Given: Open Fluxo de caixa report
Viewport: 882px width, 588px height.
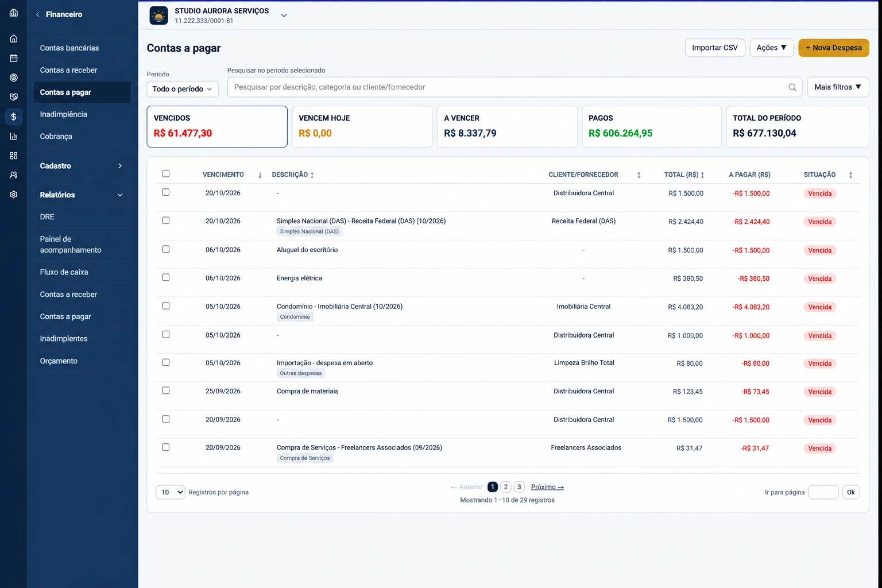Looking at the screenshot, I should (82, 272).
